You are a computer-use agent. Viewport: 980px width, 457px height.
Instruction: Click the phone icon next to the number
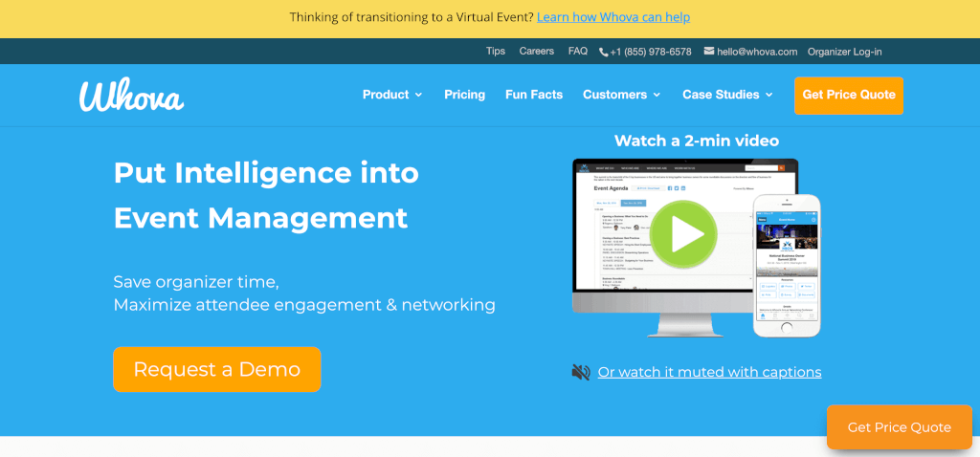coord(603,52)
